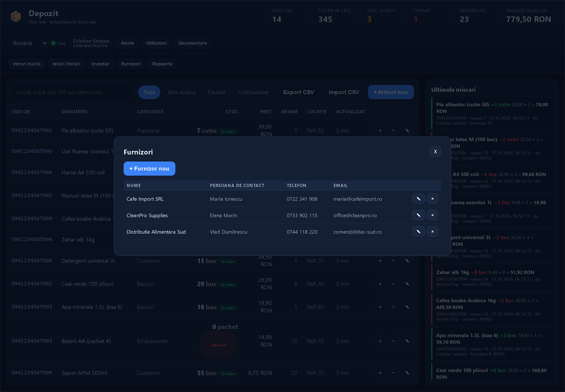
Task: Click the Import CSV button
Action: click(344, 92)
